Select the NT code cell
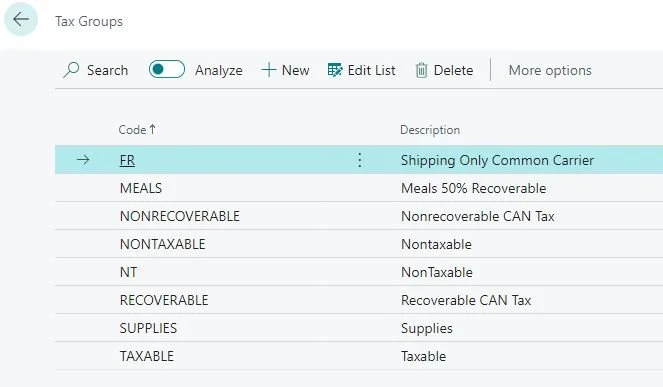663x387 pixels. pos(128,272)
